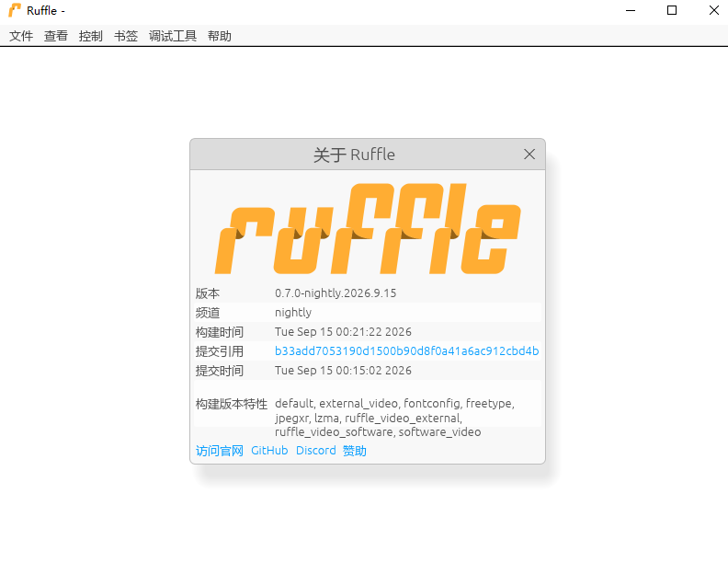Open the 调试工具 menu

coord(173,36)
